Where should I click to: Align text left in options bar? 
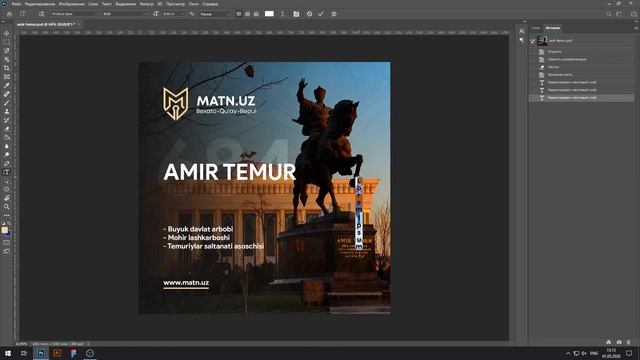click(239, 14)
